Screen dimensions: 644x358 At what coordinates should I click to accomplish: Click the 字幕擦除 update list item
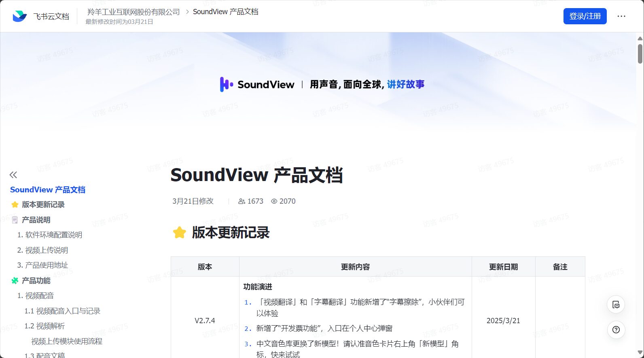click(360, 308)
